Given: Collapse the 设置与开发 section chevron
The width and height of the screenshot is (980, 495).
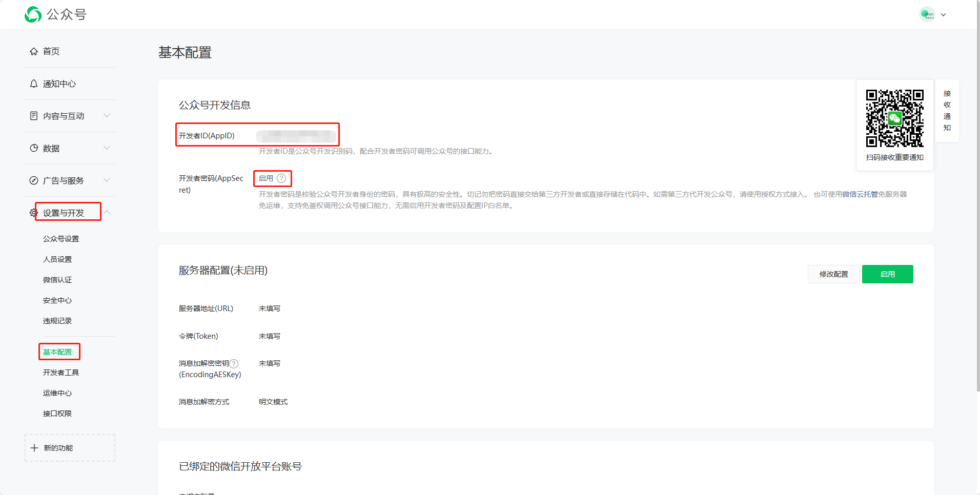Looking at the screenshot, I should [107, 212].
